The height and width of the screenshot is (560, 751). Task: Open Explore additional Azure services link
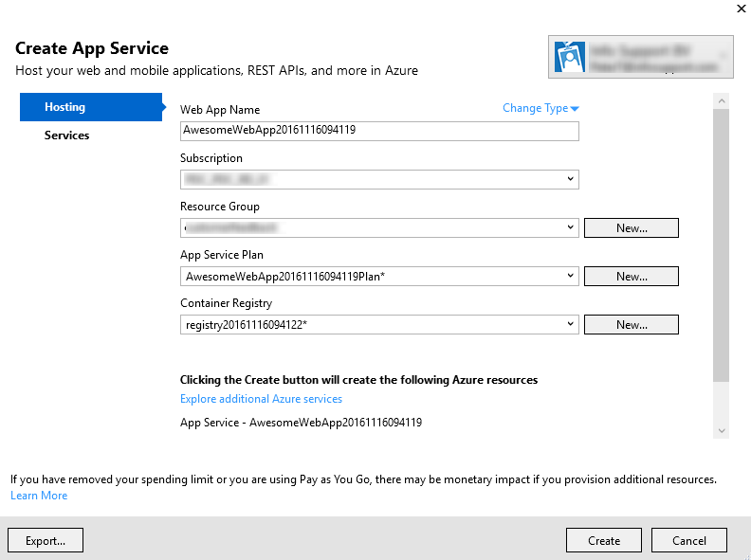[x=261, y=399]
